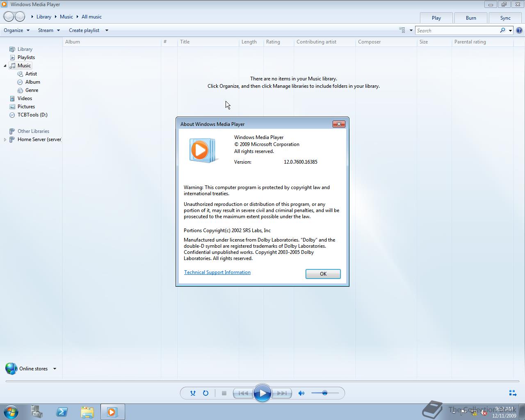Open Videos in navigation pane

(25, 98)
